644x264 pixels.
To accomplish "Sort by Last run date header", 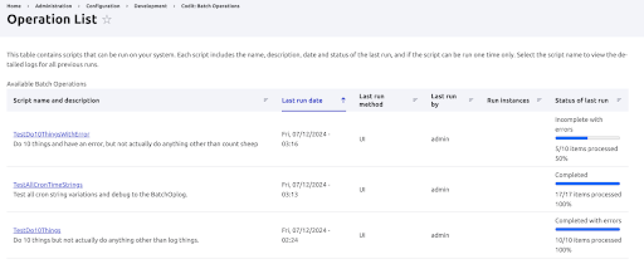I will 302,101.
